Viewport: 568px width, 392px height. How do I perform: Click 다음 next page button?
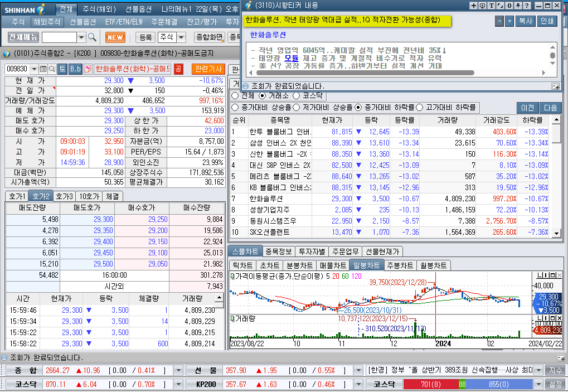[551, 108]
